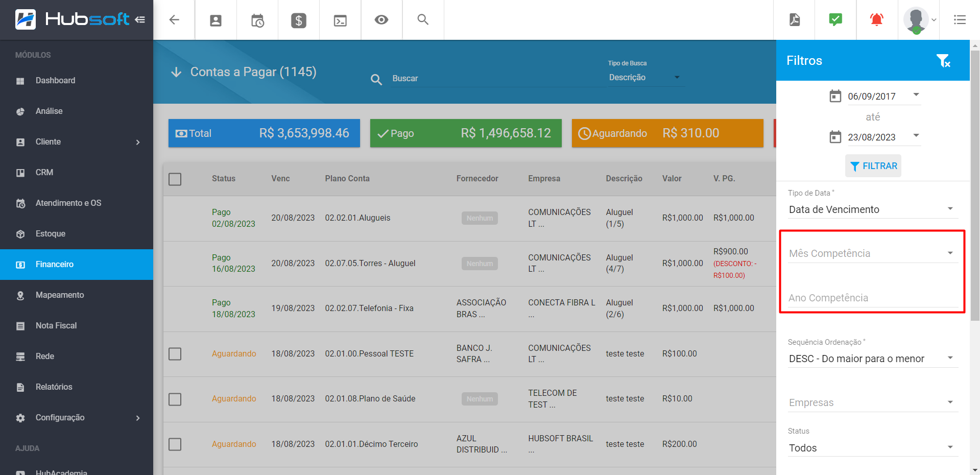Image resolution: width=980 pixels, height=475 pixels.
Task: Open the Status Todos dropdown
Action: (872, 448)
